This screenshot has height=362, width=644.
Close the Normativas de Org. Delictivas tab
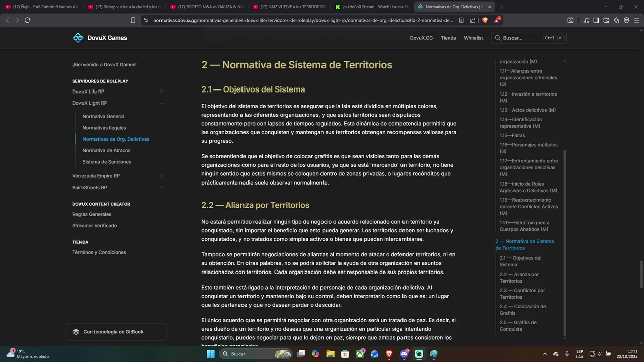click(x=489, y=7)
